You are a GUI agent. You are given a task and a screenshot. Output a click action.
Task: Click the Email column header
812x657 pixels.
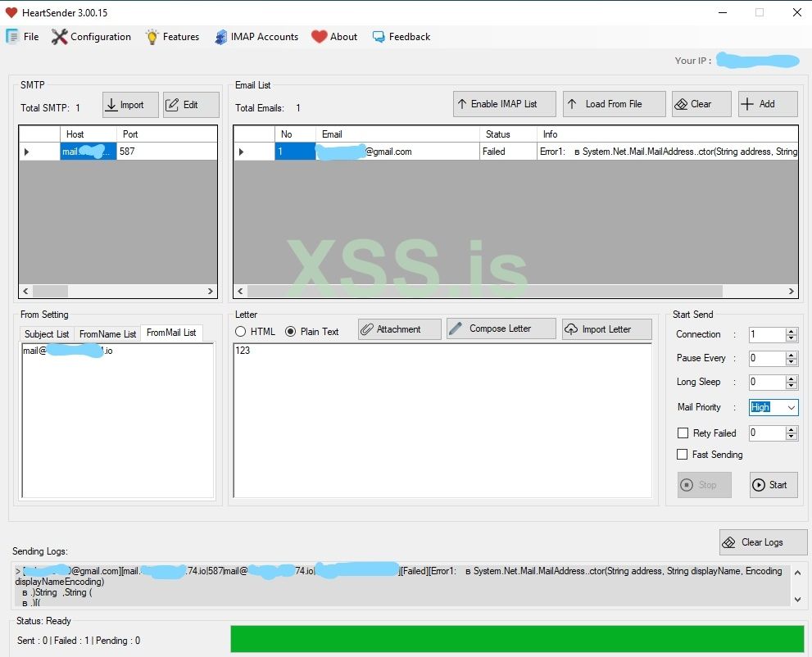coord(397,134)
